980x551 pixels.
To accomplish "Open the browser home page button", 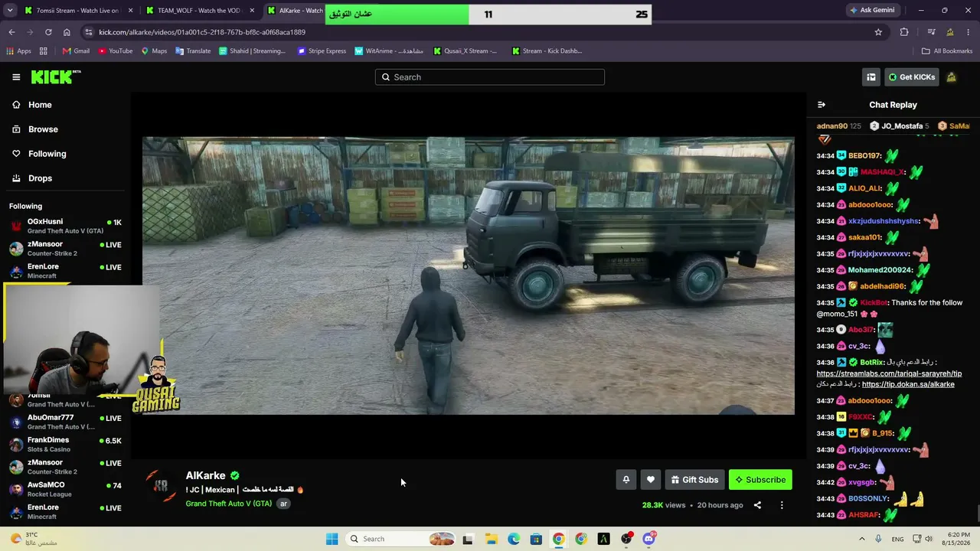I will [x=67, y=32].
